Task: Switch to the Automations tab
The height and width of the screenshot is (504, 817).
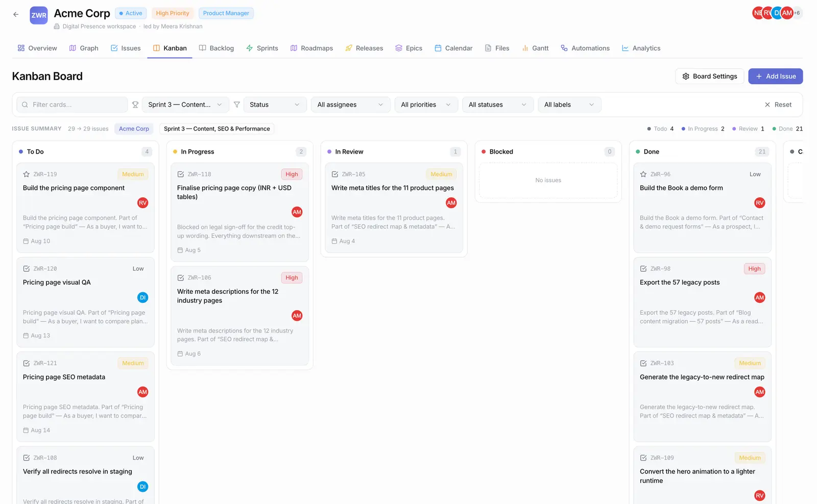Action: click(585, 48)
